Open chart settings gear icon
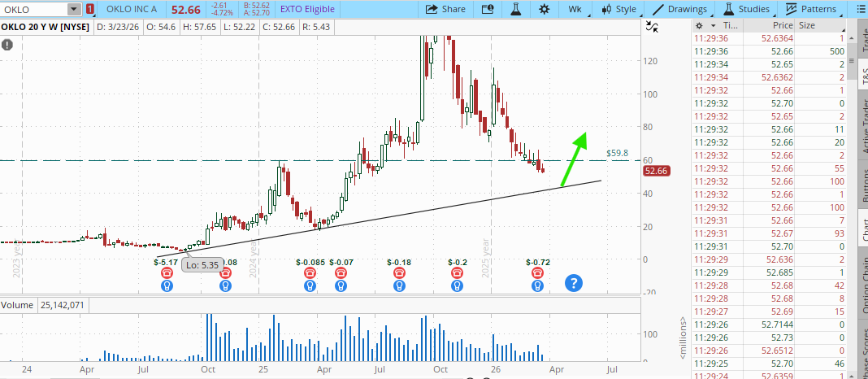The width and height of the screenshot is (868, 379). 545,9
